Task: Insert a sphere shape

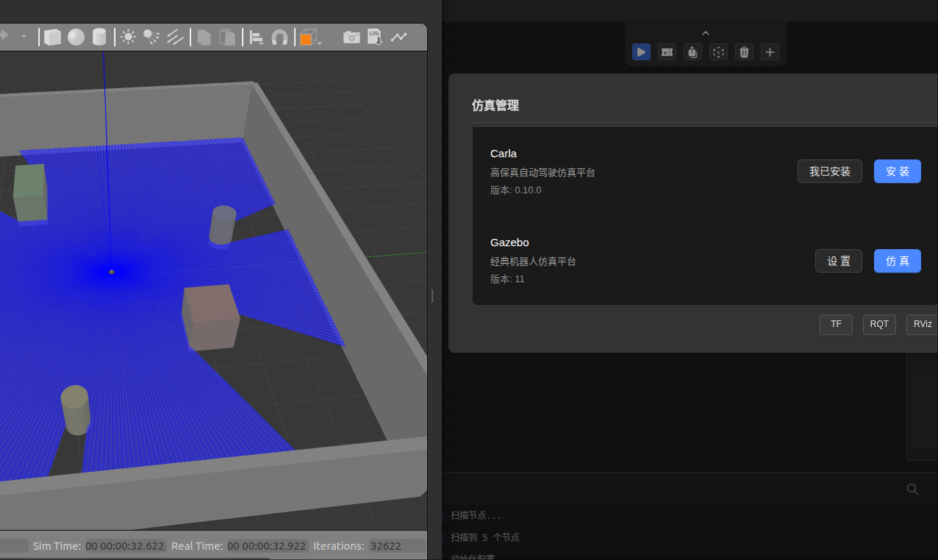Action: pos(76,37)
